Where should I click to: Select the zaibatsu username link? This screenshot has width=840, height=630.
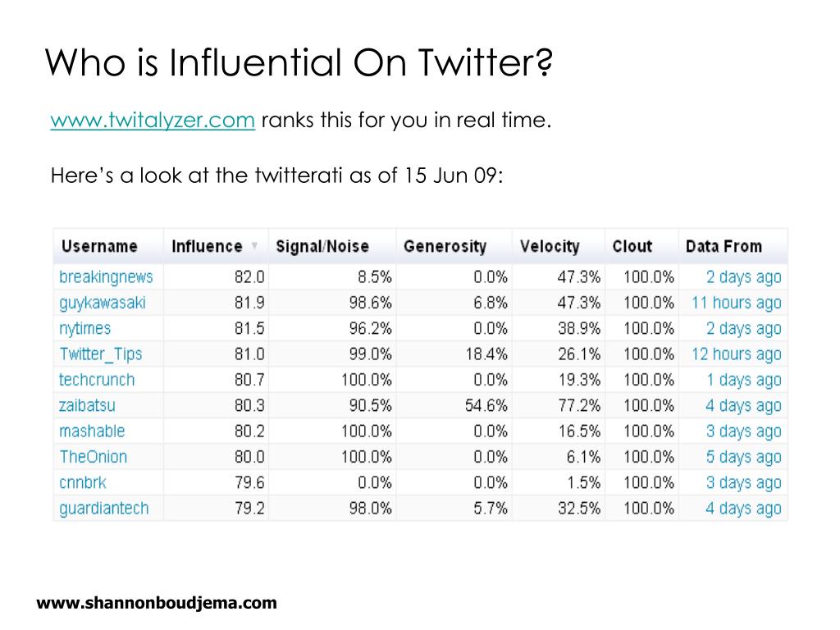point(87,405)
